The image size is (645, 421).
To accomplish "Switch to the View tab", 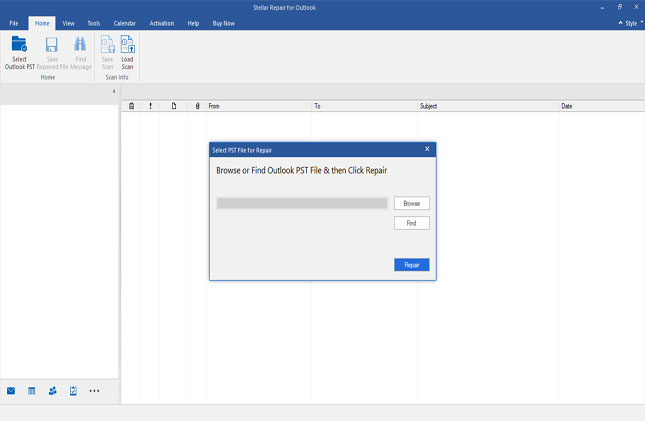I will pyautogui.click(x=68, y=22).
